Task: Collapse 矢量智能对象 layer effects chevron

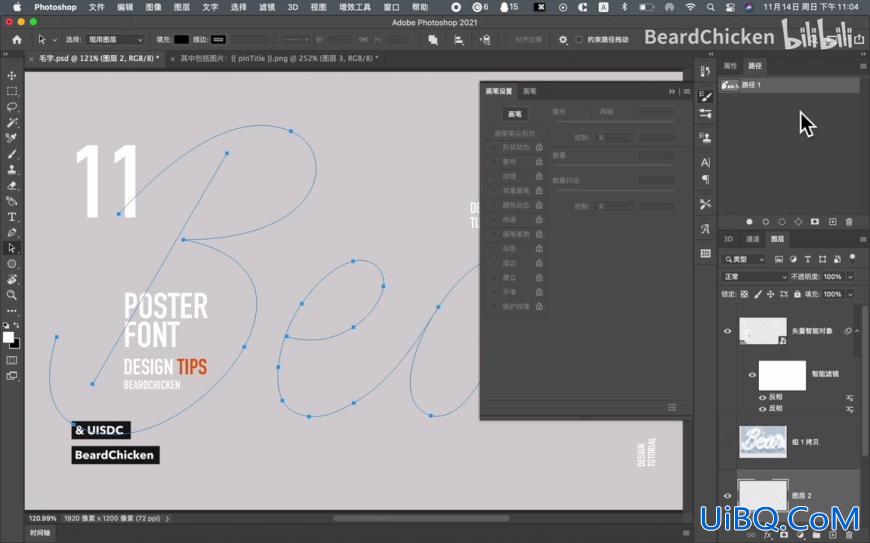Action: tap(857, 331)
